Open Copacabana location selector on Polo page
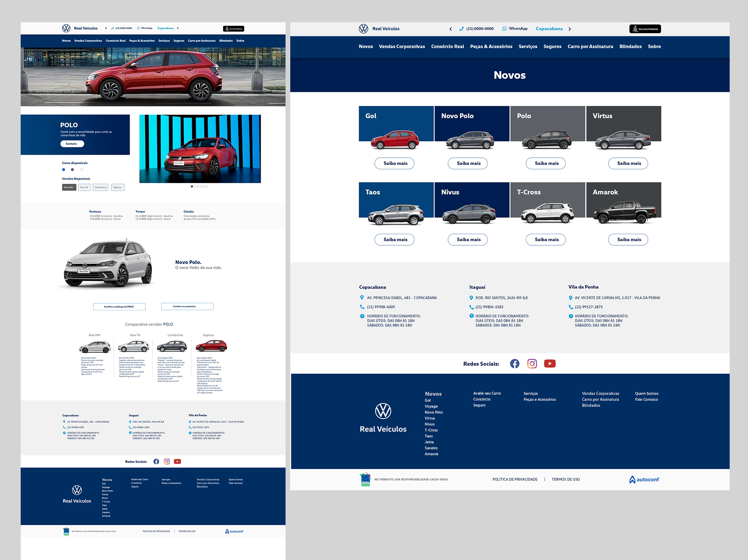The height and width of the screenshot is (560, 748). coord(166,28)
